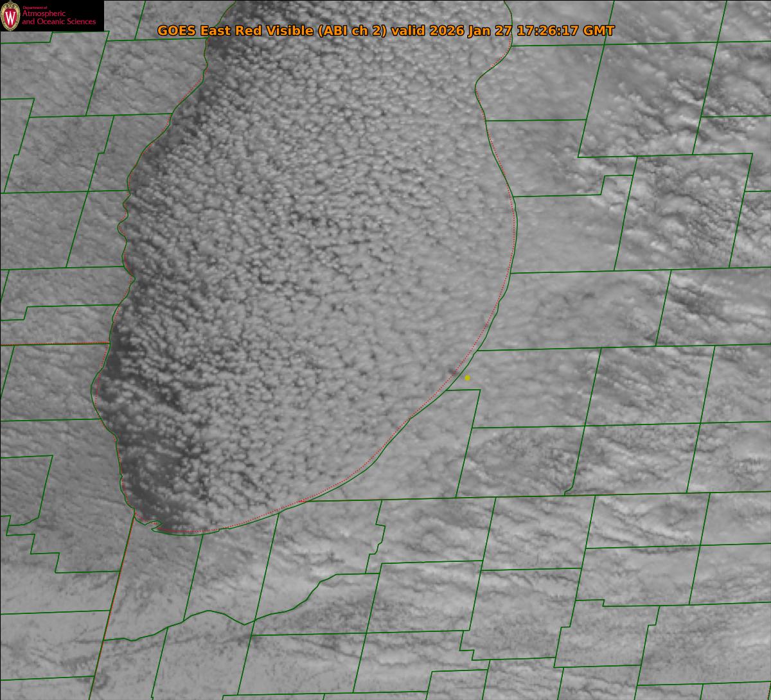The height and width of the screenshot is (700, 771).
Task: Select the yellow dot location marker
Action: click(x=467, y=378)
